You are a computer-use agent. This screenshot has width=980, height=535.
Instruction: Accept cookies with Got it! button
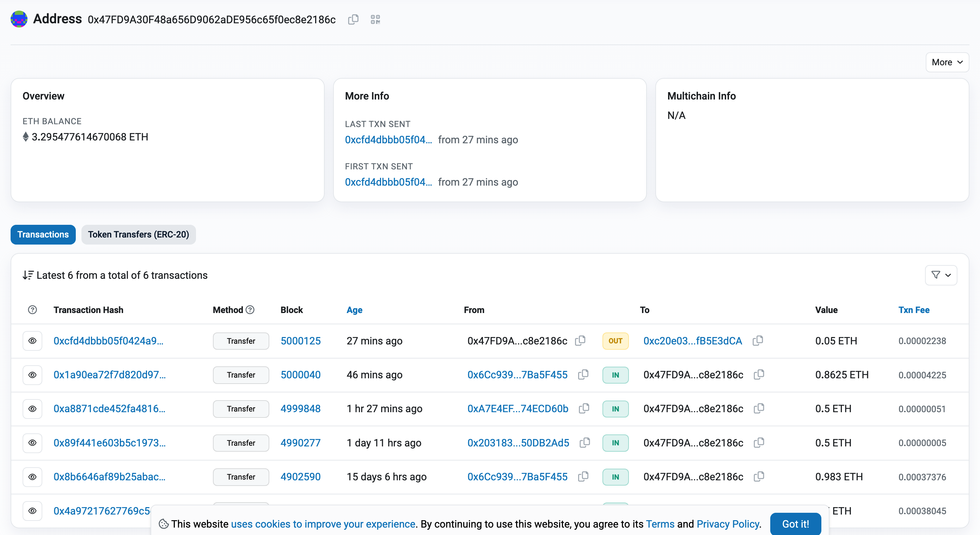795,524
